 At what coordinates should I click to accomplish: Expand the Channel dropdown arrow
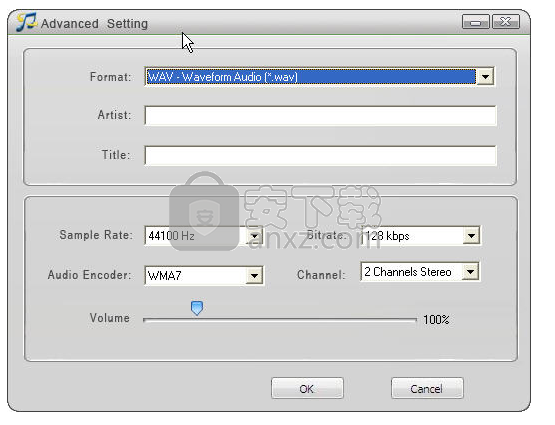[x=470, y=272]
